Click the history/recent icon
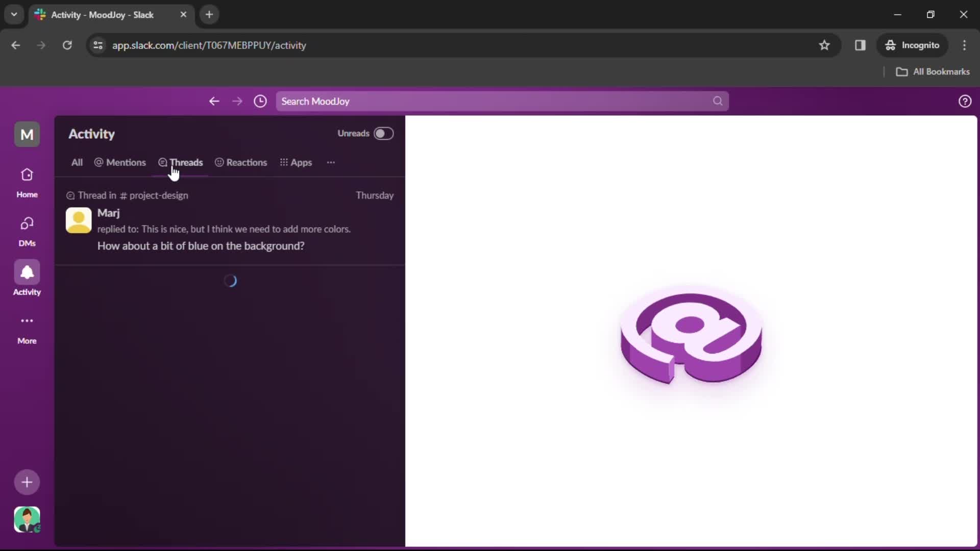The height and width of the screenshot is (551, 980). coord(260,101)
